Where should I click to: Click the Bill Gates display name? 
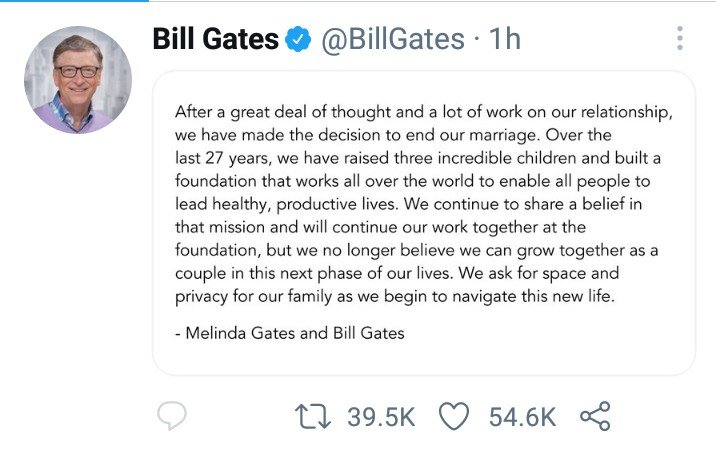[215, 40]
